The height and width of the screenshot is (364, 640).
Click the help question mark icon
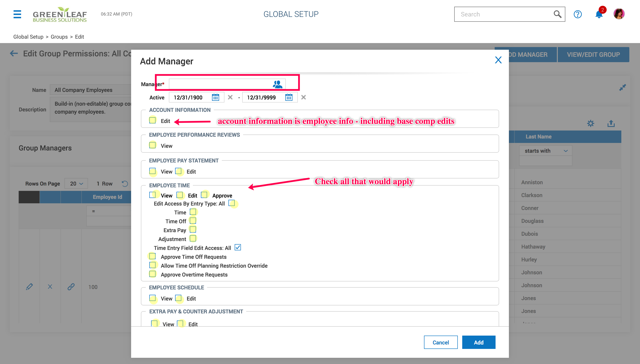577,14
